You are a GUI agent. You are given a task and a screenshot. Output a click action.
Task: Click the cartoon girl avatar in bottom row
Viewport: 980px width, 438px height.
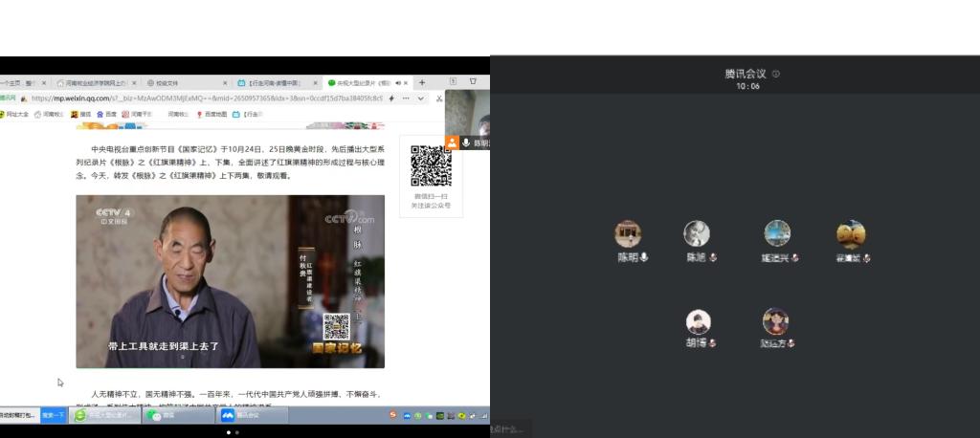775,321
